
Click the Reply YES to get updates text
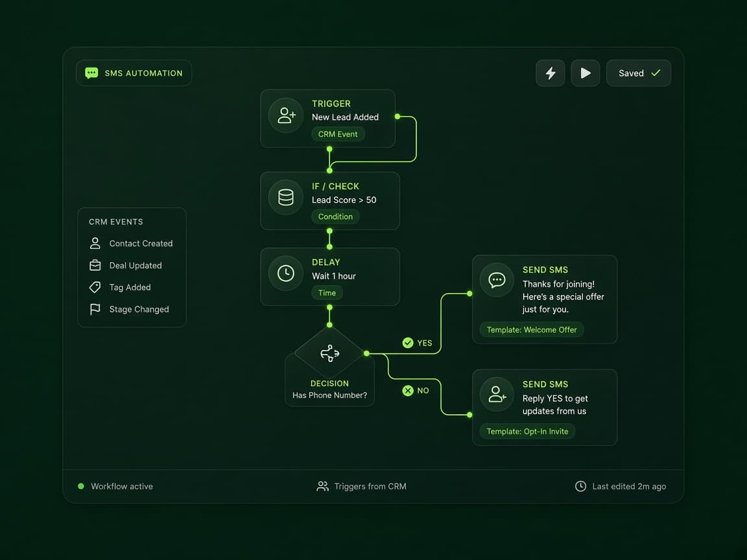pos(555,404)
